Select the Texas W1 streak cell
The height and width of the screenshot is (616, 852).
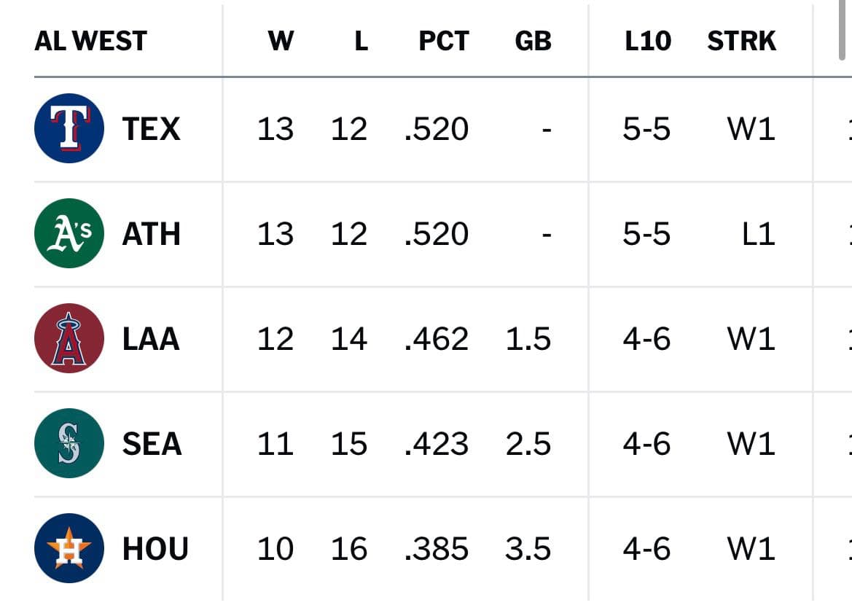pos(751,129)
